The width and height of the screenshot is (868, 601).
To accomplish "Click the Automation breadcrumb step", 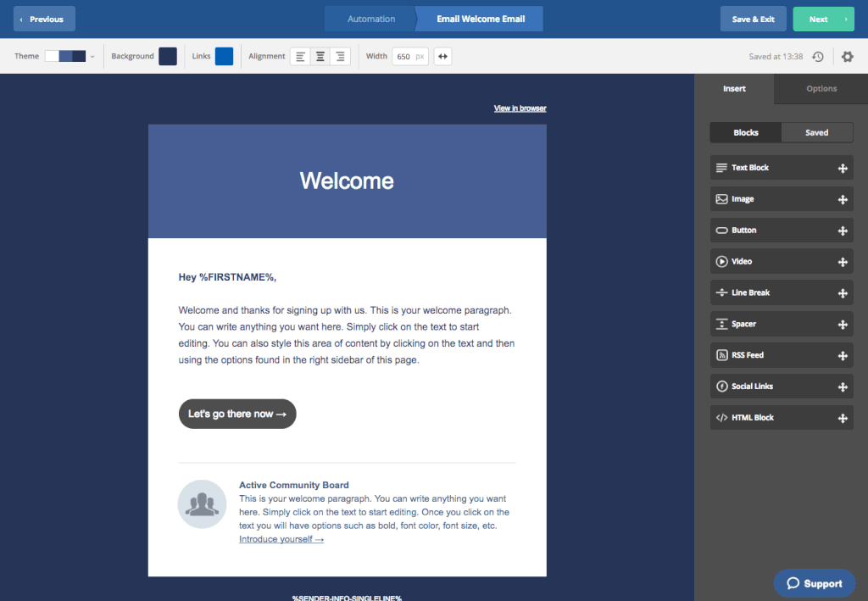I will 371,19.
